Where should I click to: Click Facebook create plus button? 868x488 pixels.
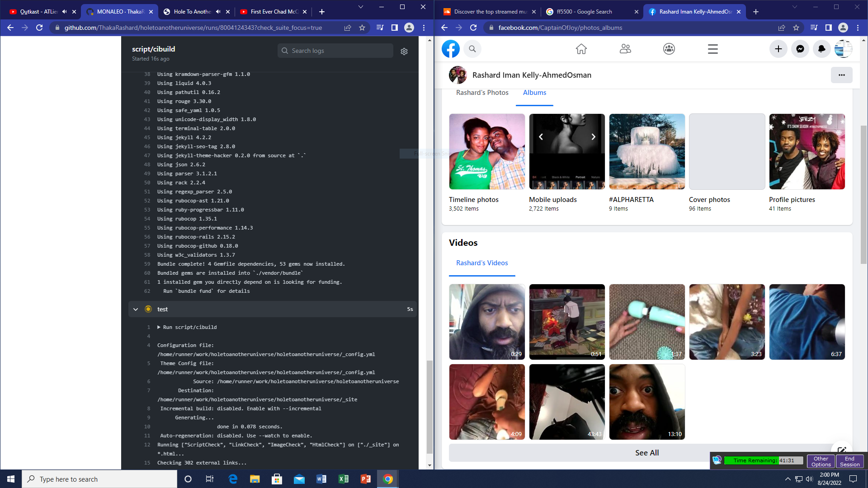[x=778, y=49]
